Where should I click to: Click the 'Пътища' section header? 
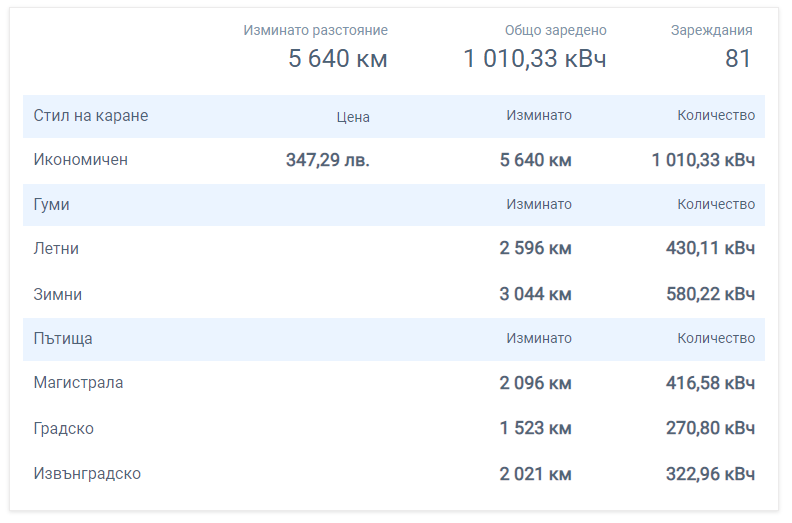63,339
